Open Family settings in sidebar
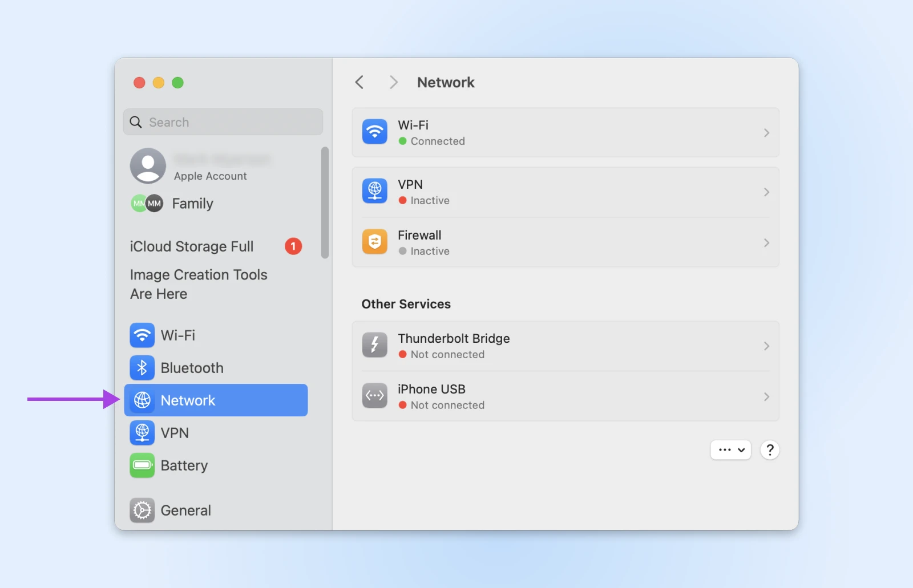 (x=192, y=204)
